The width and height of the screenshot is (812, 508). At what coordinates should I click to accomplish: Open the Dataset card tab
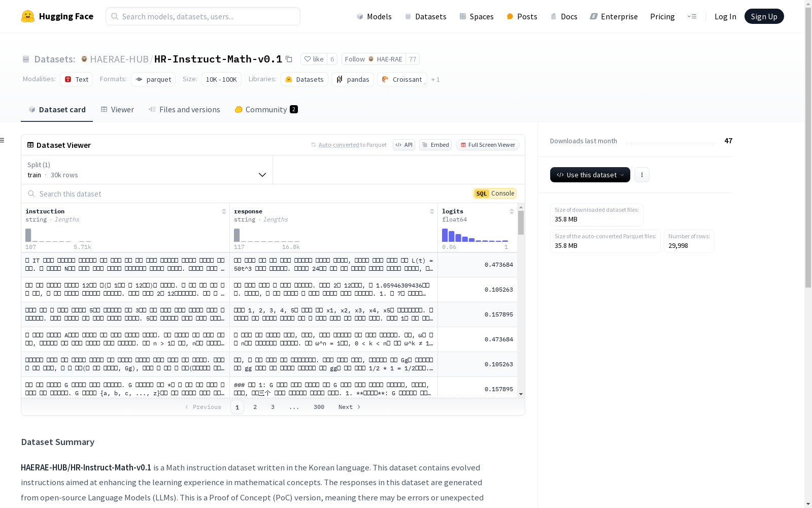(57, 110)
